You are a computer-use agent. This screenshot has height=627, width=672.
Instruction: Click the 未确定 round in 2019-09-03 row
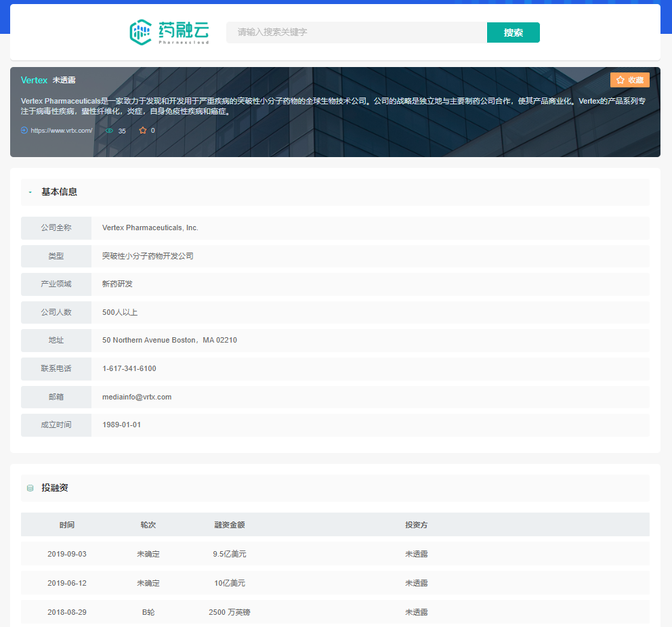point(148,554)
